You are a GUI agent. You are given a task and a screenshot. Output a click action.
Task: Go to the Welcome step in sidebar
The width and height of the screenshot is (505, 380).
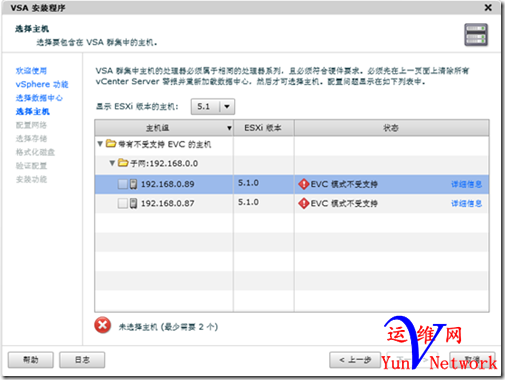coord(31,71)
